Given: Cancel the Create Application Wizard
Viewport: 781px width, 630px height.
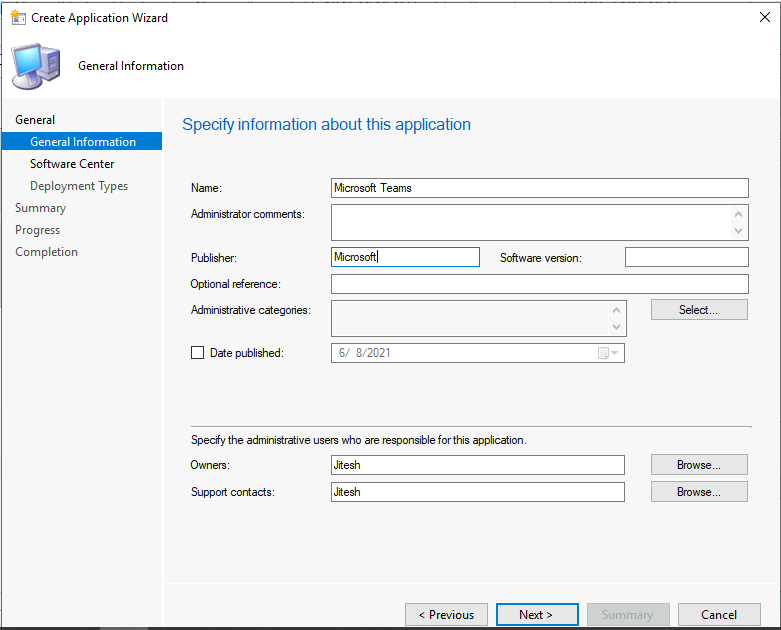Looking at the screenshot, I should point(719,615).
